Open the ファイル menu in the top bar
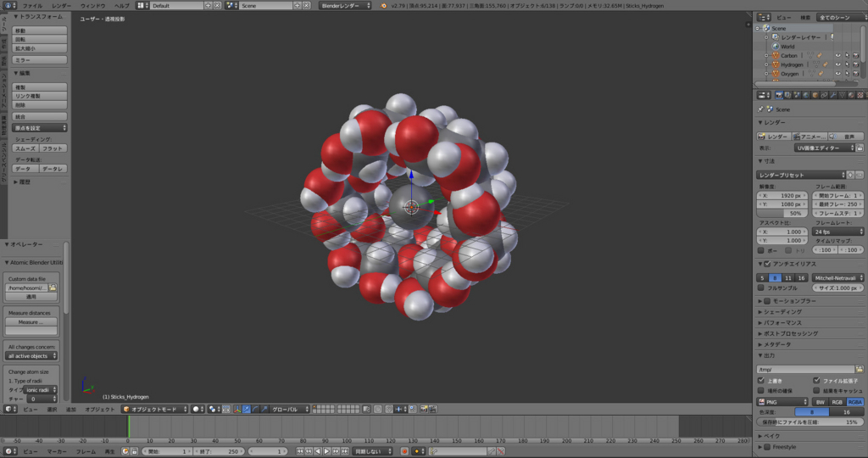The image size is (868, 458). [x=31, y=6]
